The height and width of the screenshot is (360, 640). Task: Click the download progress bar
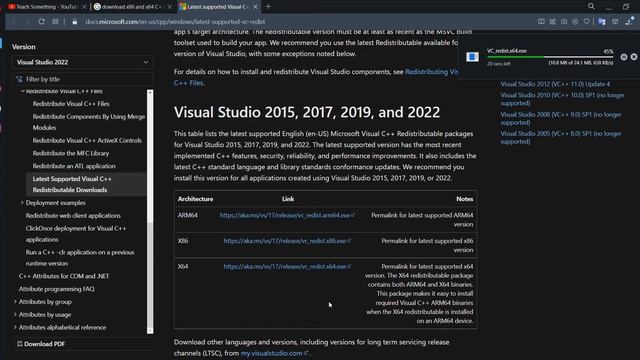550,57
